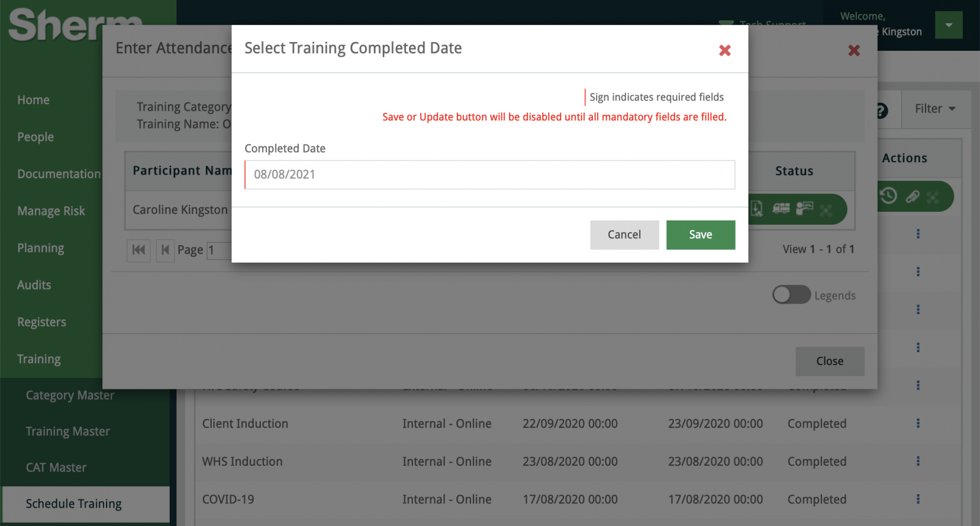
Task: Open the user account dropdown arrow
Action: tap(949, 25)
